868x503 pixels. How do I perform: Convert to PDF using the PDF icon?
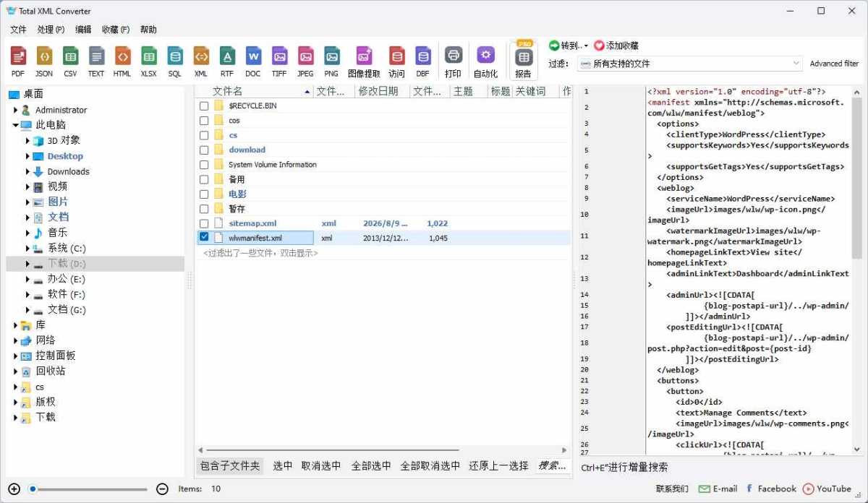[x=18, y=61]
